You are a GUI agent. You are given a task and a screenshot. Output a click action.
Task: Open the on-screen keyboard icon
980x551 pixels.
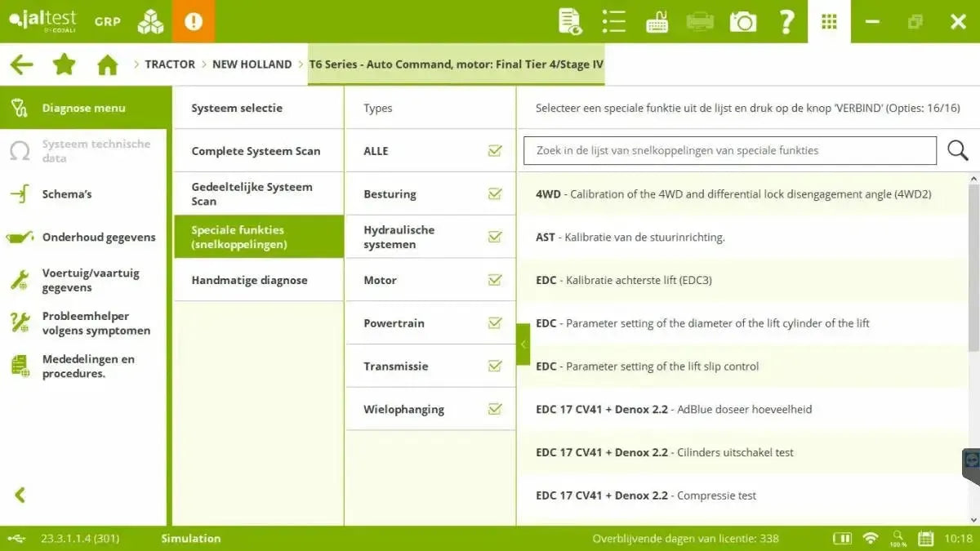coord(657,21)
